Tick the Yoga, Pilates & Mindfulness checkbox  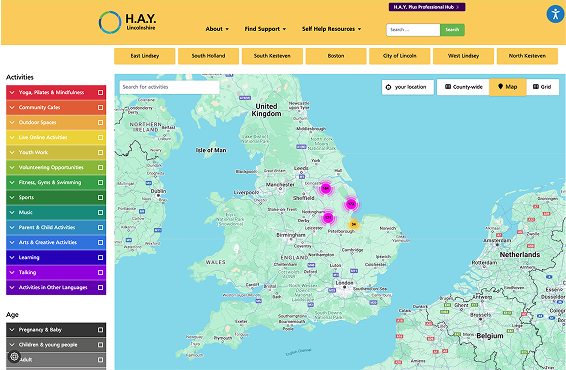point(100,92)
